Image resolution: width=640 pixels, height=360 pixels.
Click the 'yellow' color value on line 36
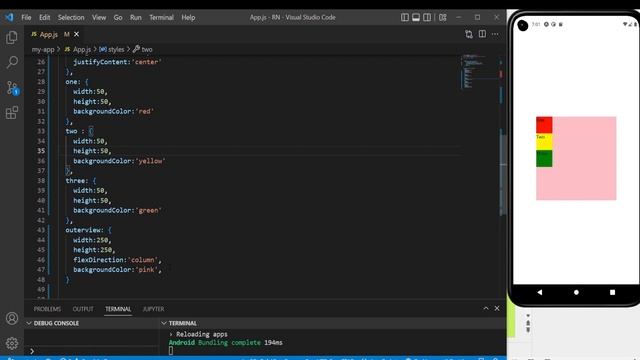coord(150,161)
